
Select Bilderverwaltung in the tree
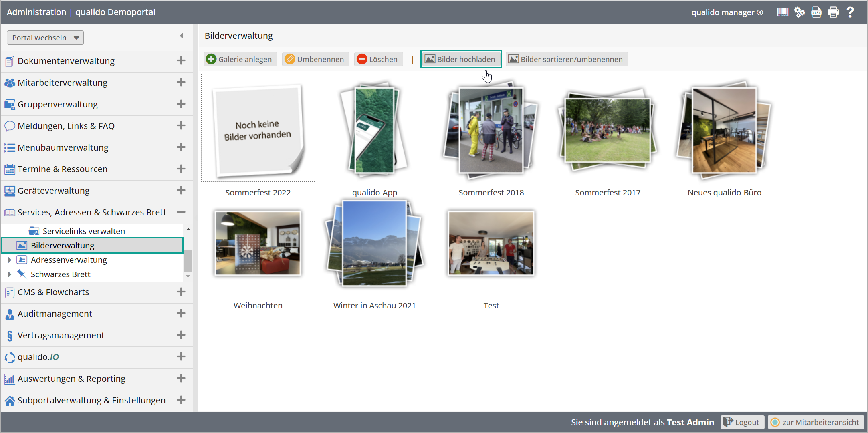[93, 246]
